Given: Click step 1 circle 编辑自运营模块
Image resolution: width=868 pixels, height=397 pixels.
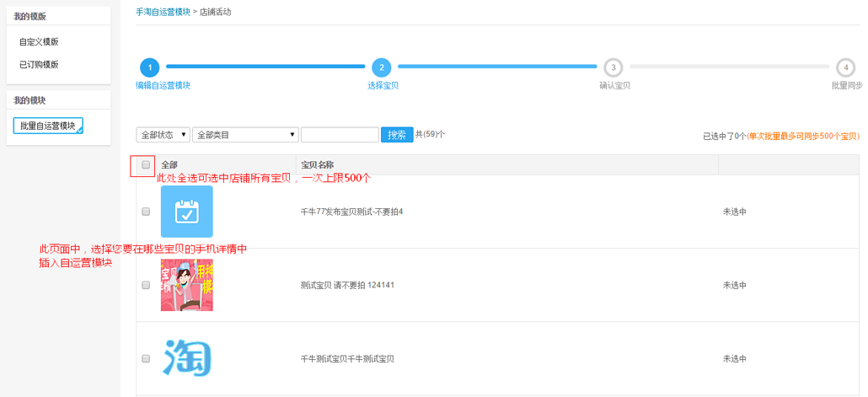Looking at the screenshot, I should click(x=149, y=67).
